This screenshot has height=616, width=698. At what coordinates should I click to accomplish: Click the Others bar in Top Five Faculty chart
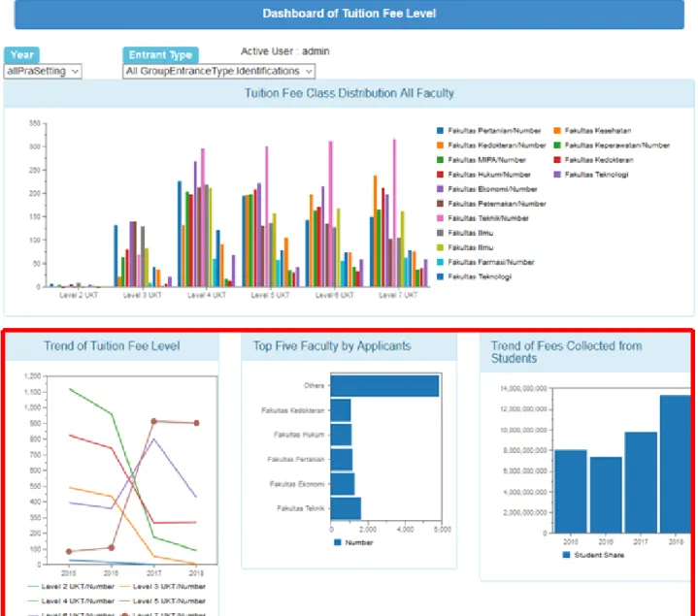pyautogui.click(x=385, y=386)
